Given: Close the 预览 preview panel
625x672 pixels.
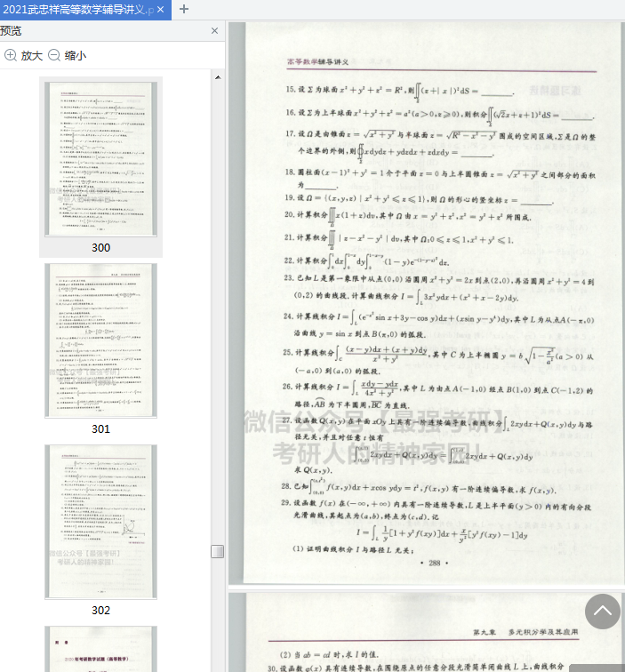Looking at the screenshot, I should coord(215,31).
